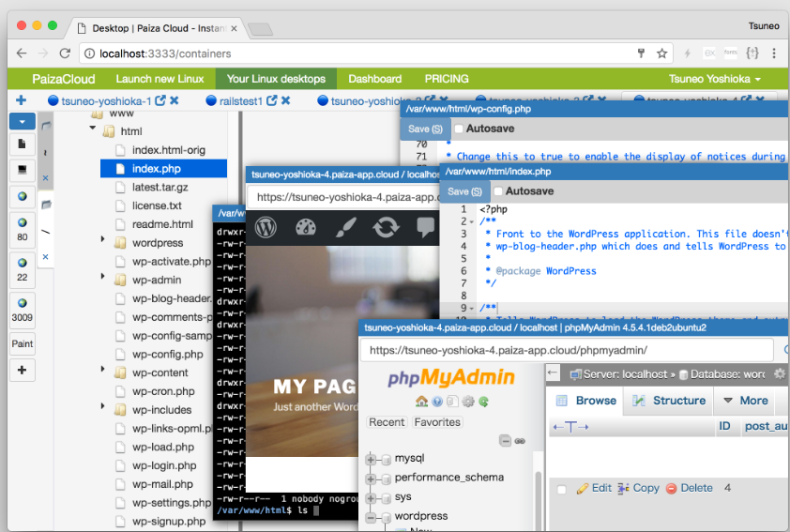Viewport: 790px width, 532px height.
Task: Bookmark page with Chrome star icon
Action: (x=662, y=53)
